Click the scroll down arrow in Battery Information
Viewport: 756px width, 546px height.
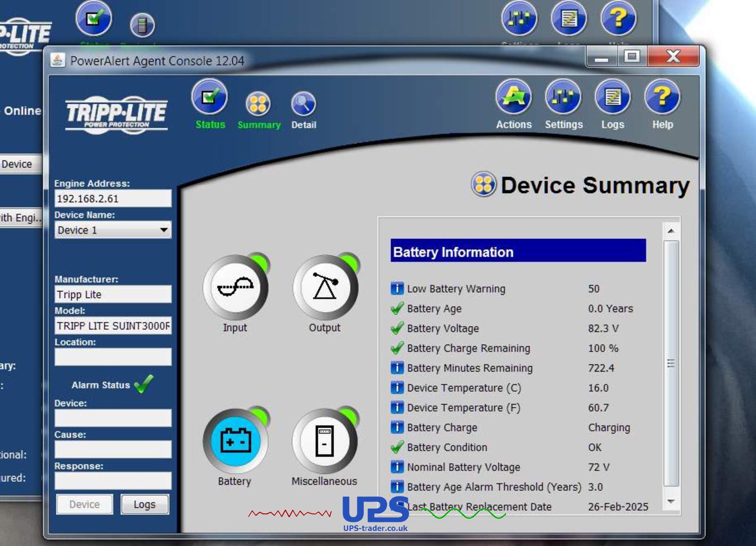point(671,501)
